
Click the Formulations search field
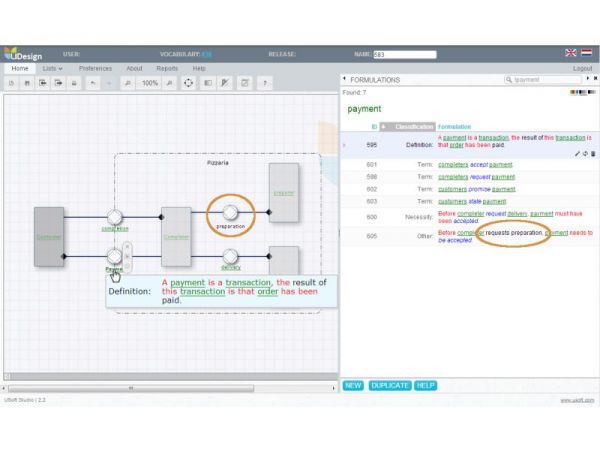[543, 80]
